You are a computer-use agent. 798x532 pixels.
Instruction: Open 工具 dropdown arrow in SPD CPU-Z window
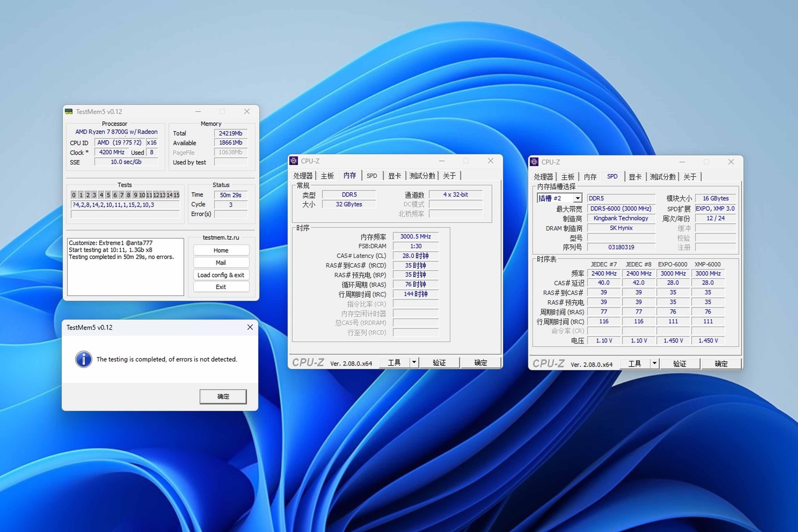[654, 363]
